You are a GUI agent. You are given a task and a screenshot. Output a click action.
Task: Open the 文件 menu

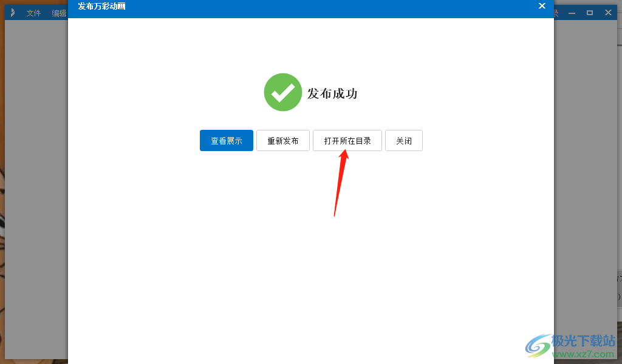coord(34,13)
